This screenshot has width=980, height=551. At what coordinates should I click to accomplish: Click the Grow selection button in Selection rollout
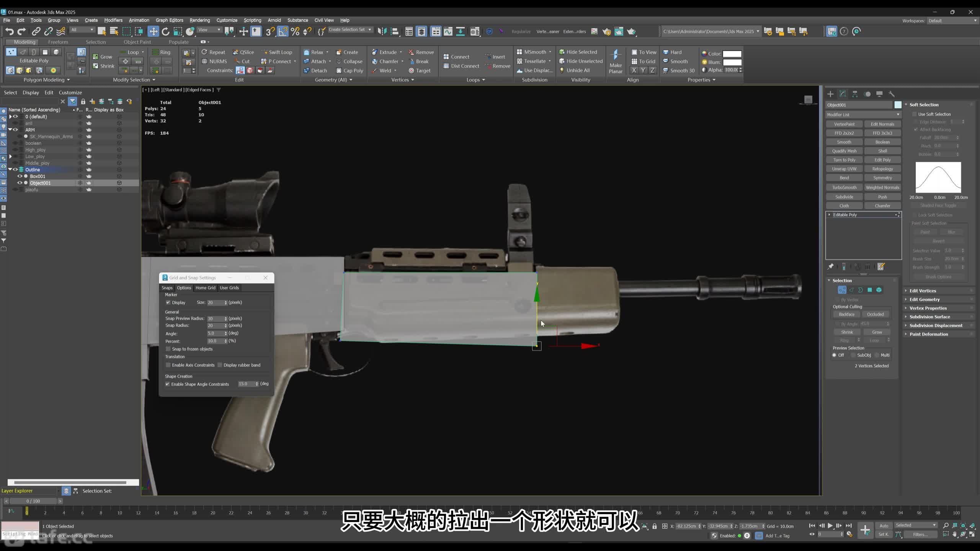tap(877, 332)
